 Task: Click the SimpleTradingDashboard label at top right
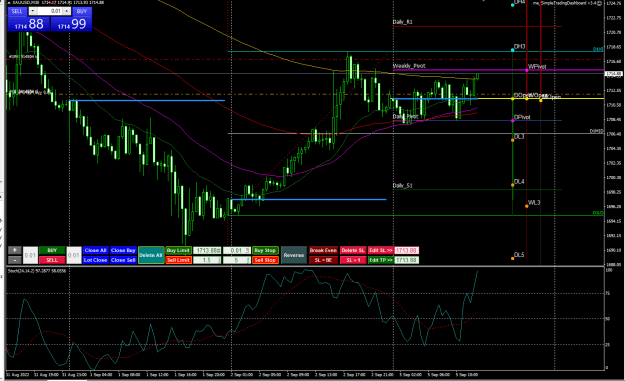(565, 3)
